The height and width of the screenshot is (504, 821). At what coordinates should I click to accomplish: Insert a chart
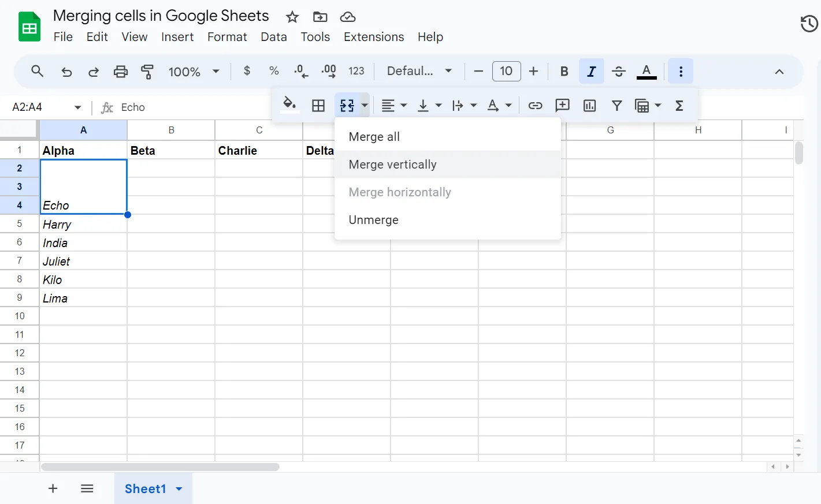[x=589, y=106]
